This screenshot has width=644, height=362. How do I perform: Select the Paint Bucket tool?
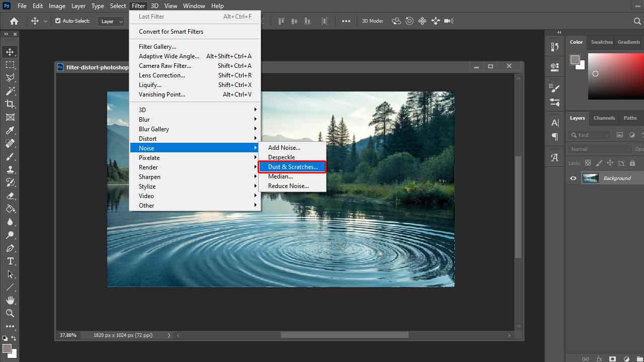click(x=10, y=209)
